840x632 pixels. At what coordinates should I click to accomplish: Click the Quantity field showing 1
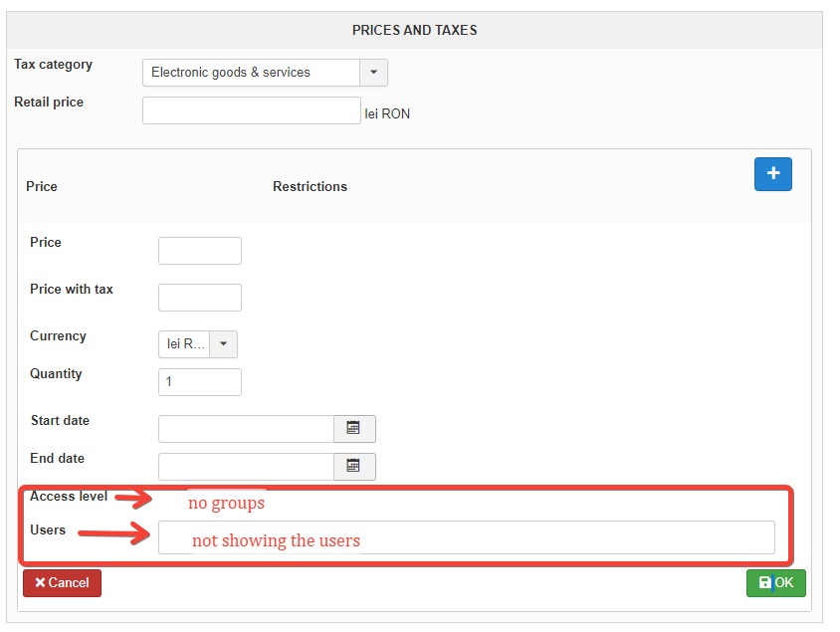click(199, 382)
